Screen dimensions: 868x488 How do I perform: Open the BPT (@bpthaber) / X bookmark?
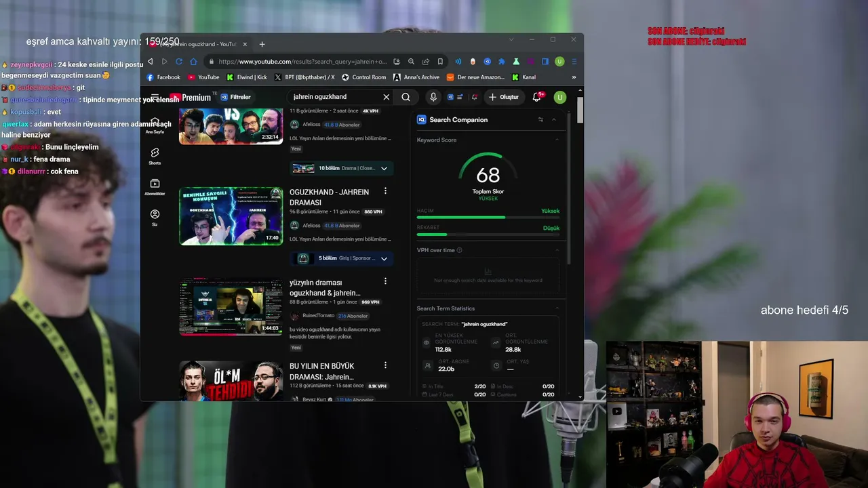pos(304,77)
